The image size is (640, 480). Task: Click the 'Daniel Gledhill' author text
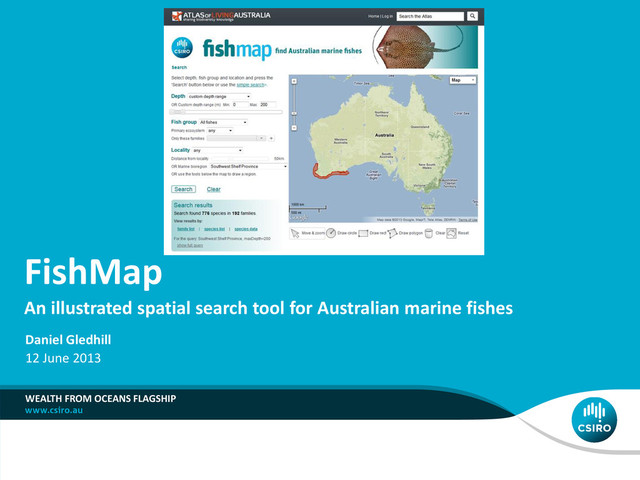[68, 340]
